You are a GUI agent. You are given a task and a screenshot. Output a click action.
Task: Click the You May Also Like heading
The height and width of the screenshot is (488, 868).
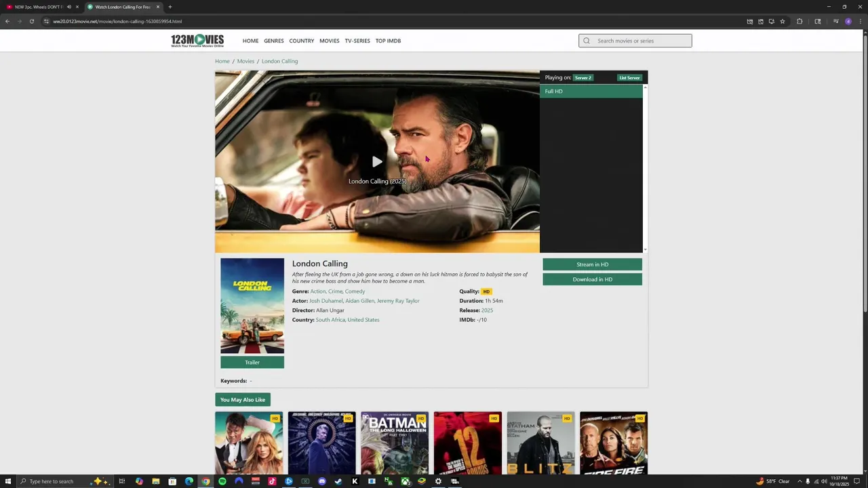[243, 400]
